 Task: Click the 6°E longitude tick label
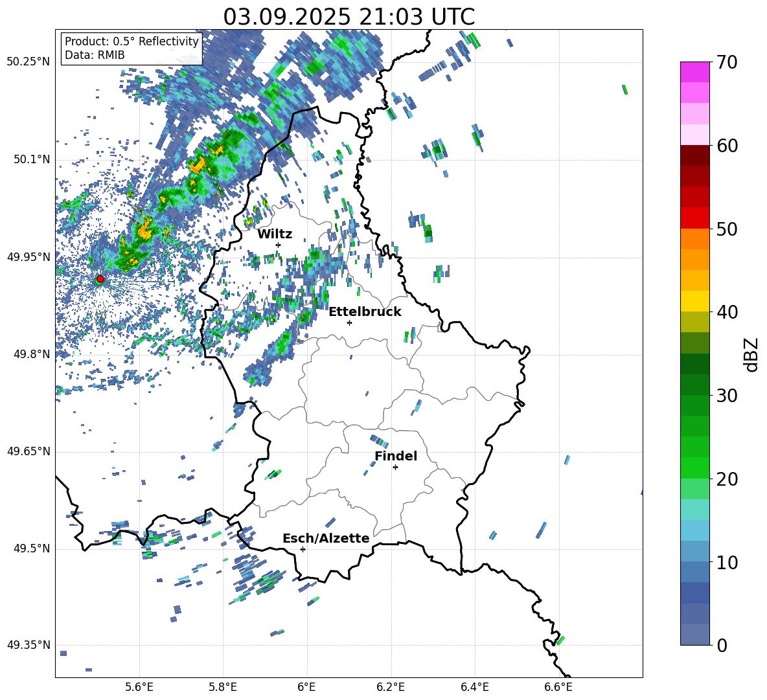306,687
